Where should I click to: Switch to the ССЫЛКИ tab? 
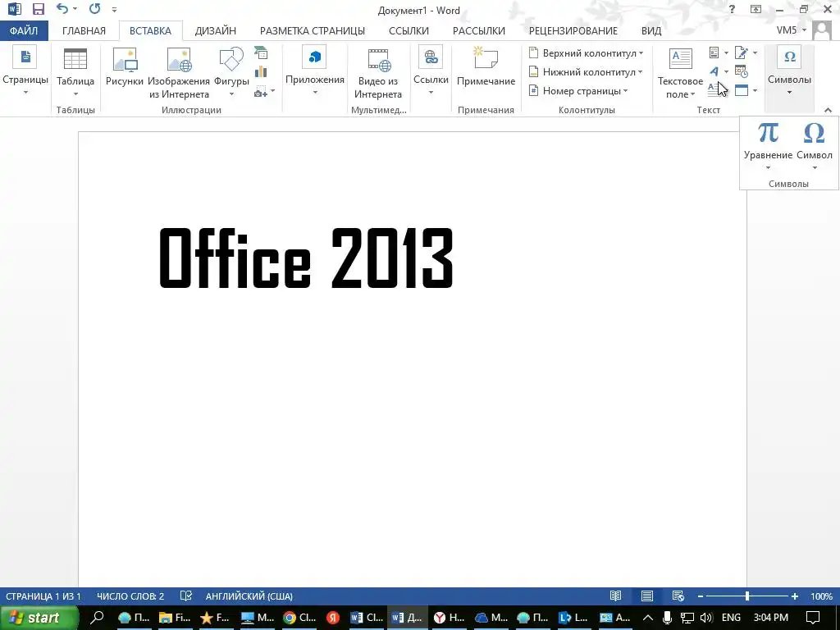[x=409, y=30]
